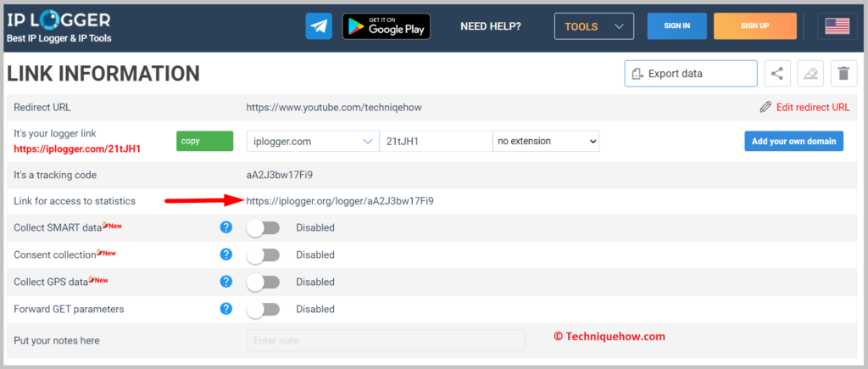
Task: Click help icon beside Consent collection
Action: (226, 254)
